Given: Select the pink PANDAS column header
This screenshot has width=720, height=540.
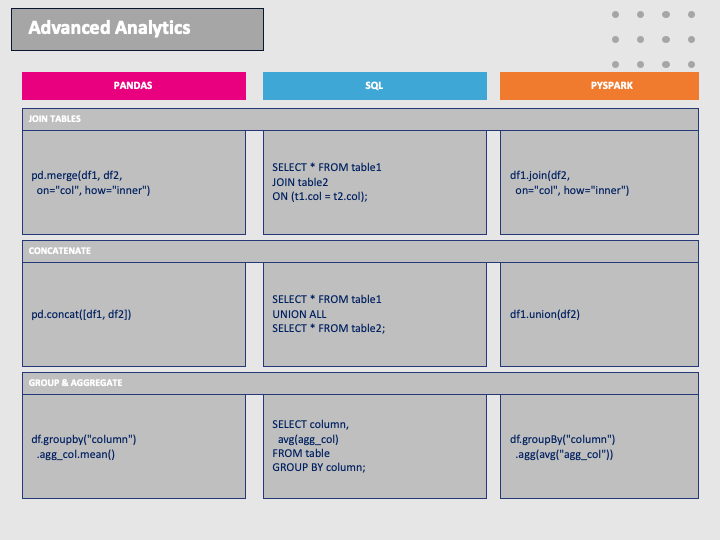Looking at the screenshot, I should tap(133, 86).
